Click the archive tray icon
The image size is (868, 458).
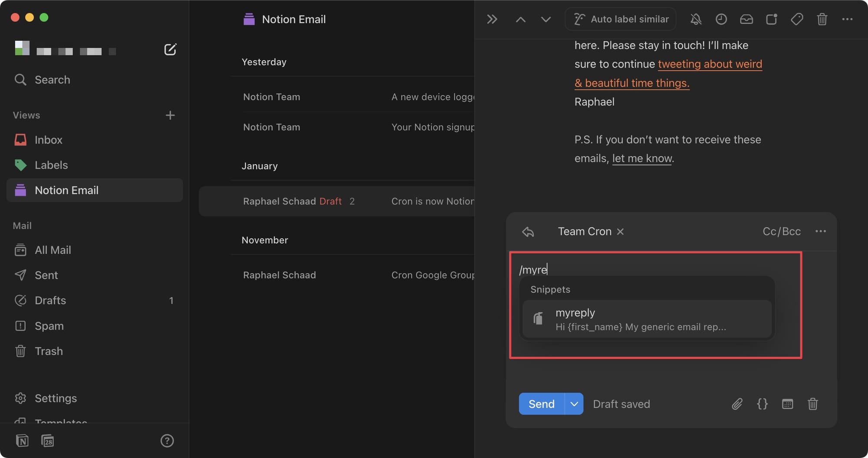(x=746, y=19)
